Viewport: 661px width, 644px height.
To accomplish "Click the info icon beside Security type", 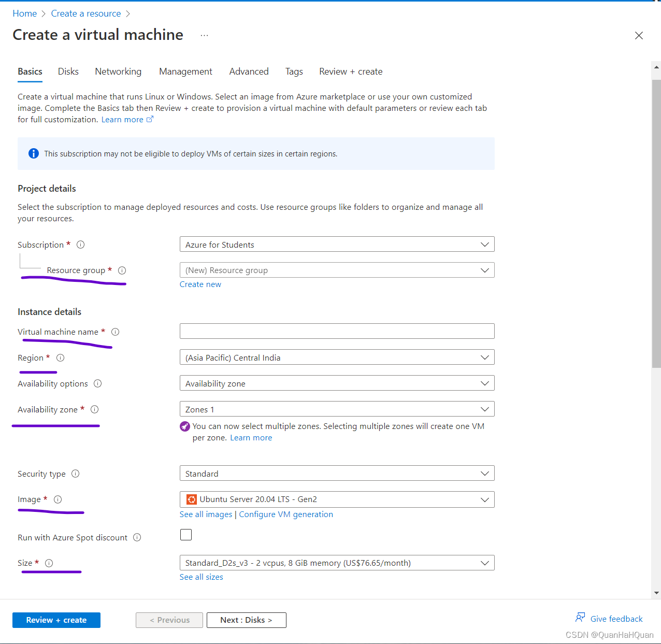I will pos(76,474).
